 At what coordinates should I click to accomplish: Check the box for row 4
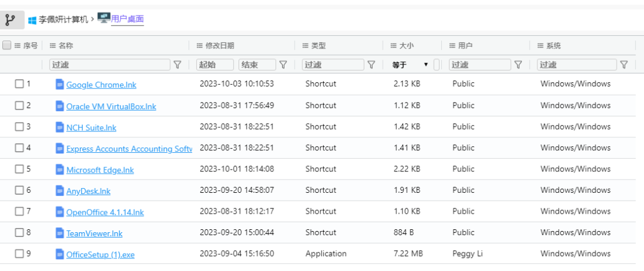coord(19,147)
